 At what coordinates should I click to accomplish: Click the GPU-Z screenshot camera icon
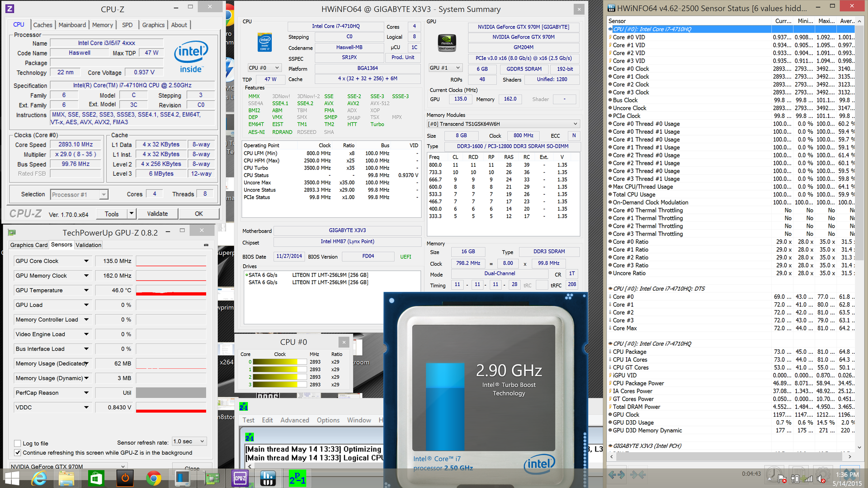pos(206,245)
